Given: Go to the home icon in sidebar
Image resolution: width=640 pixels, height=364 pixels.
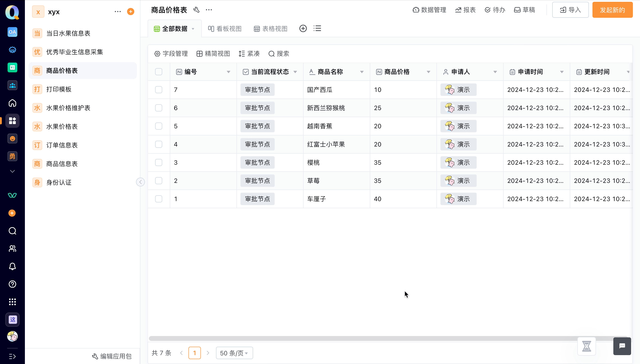Looking at the screenshot, I should (x=12, y=103).
